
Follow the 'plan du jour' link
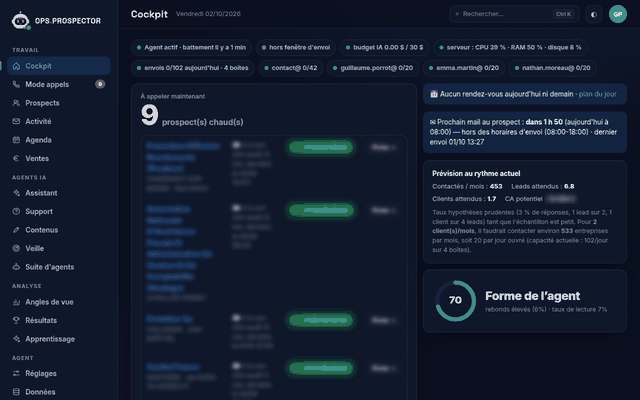coord(598,94)
